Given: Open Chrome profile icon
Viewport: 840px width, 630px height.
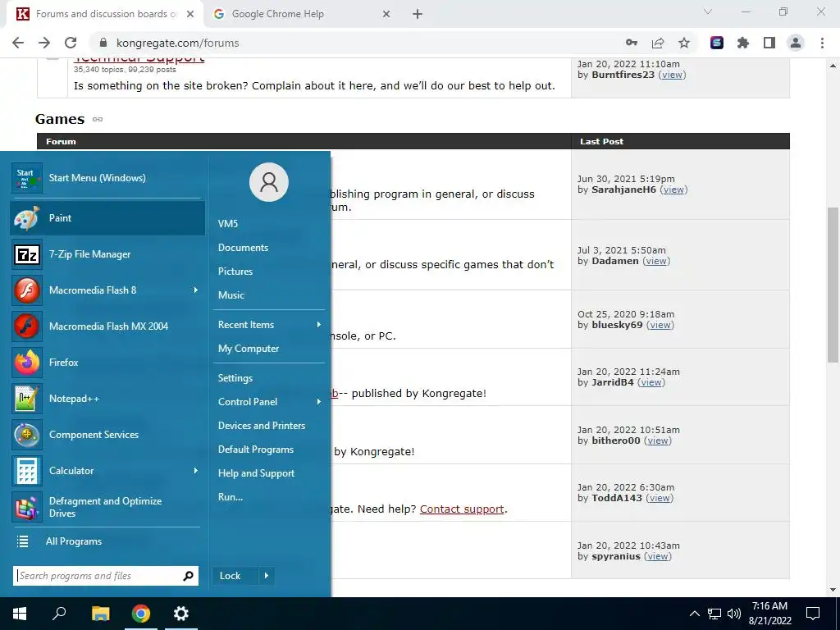Looking at the screenshot, I should coord(796,43).
